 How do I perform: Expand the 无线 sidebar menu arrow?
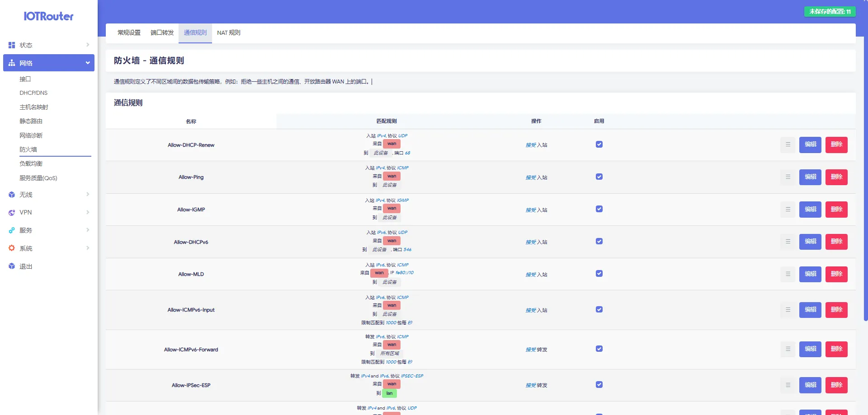coord(88,195)
